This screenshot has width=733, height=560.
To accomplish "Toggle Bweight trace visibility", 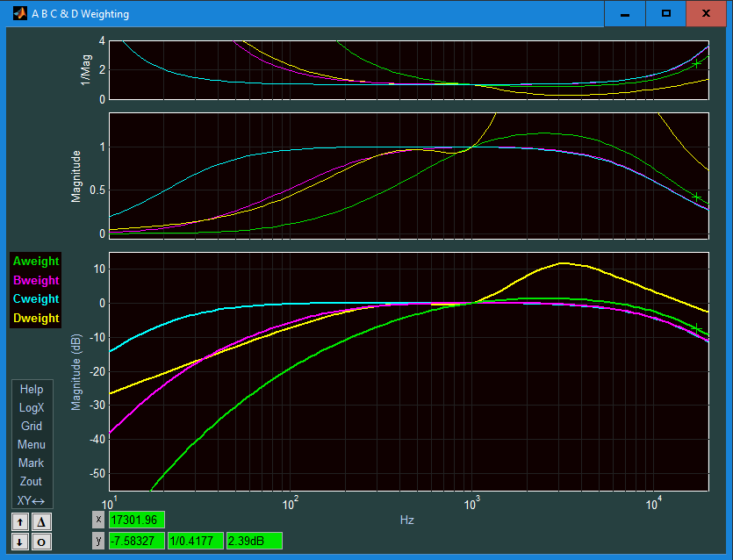I will pos(36,281).
